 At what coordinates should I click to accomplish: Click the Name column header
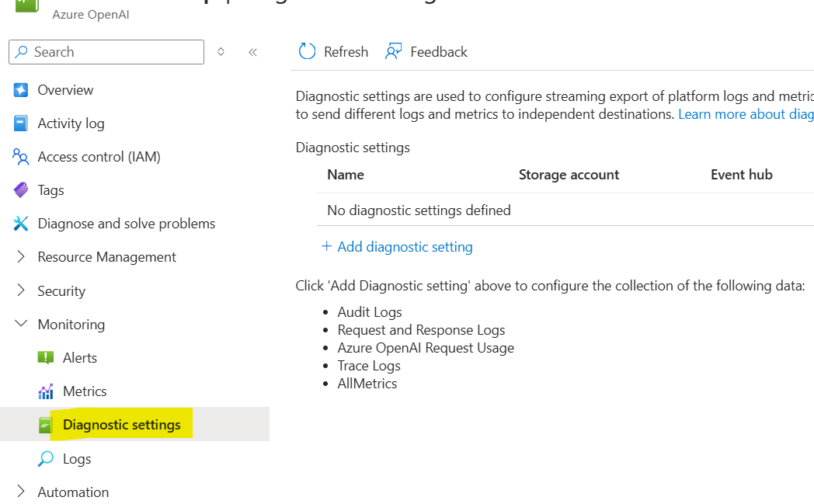click(346, 175)
